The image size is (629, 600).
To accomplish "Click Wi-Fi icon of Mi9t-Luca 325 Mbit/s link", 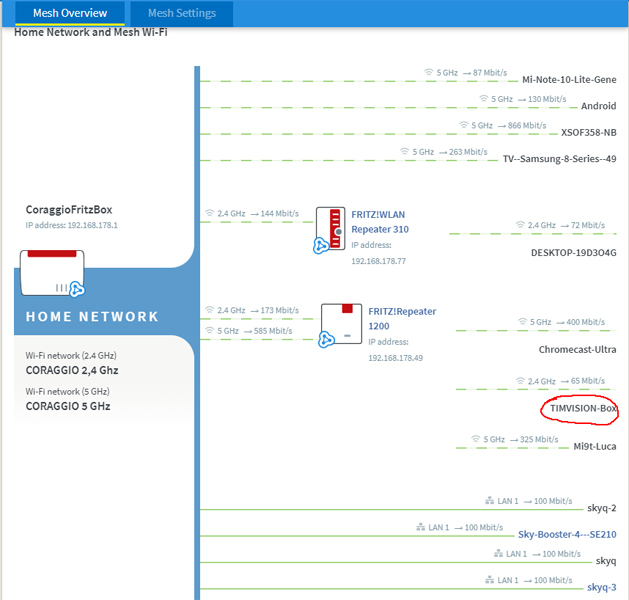I will click(x=476, y=439).
